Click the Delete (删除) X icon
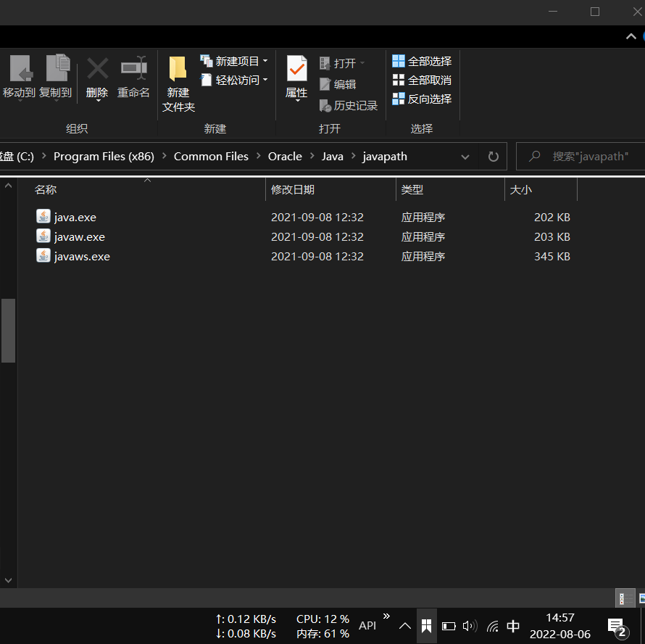 [x=98, y=68]
